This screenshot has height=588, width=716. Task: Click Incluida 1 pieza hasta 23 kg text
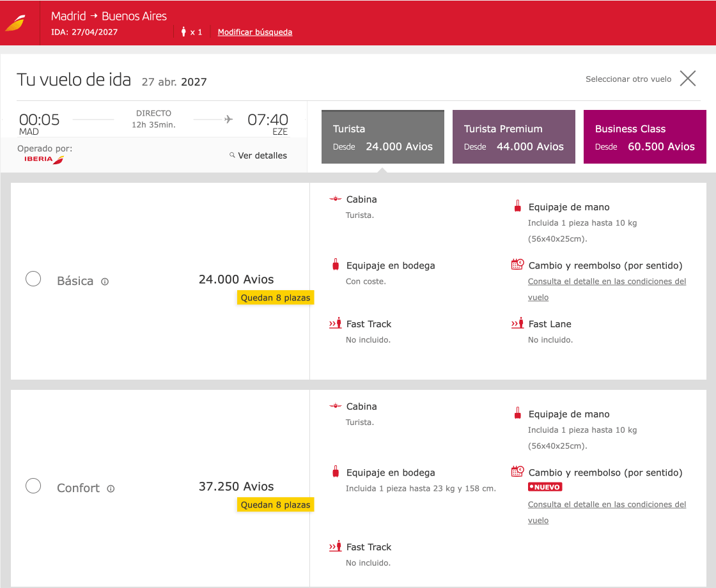click(421, 488)
